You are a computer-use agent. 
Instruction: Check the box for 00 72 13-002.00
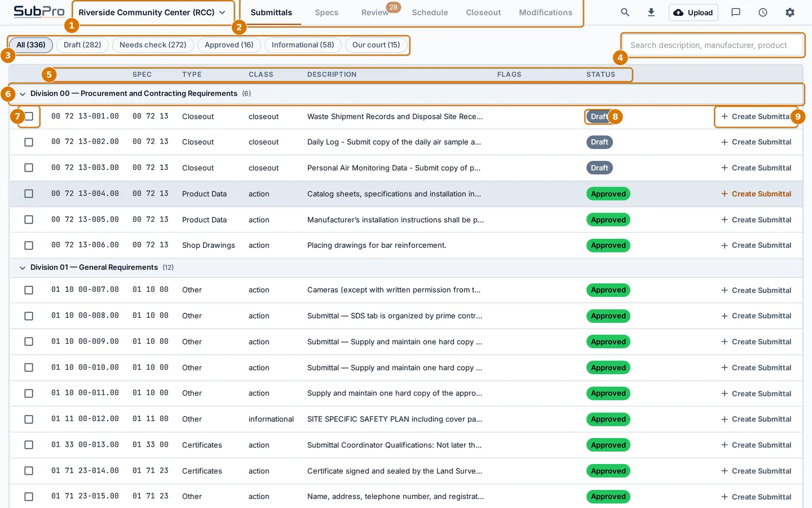pos(29,142)
